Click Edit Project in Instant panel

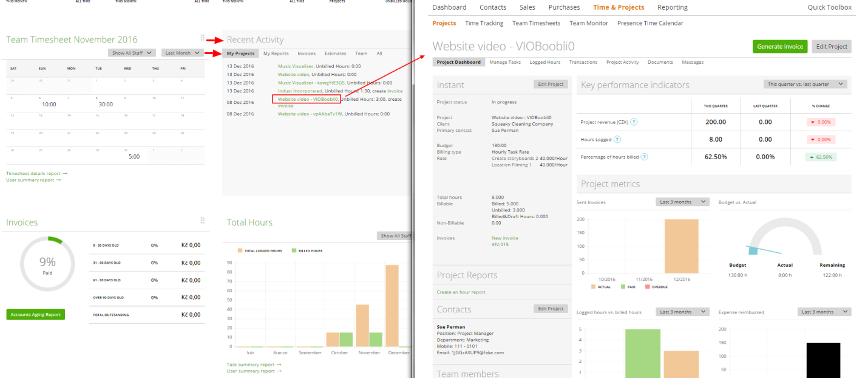coord(551,84)
